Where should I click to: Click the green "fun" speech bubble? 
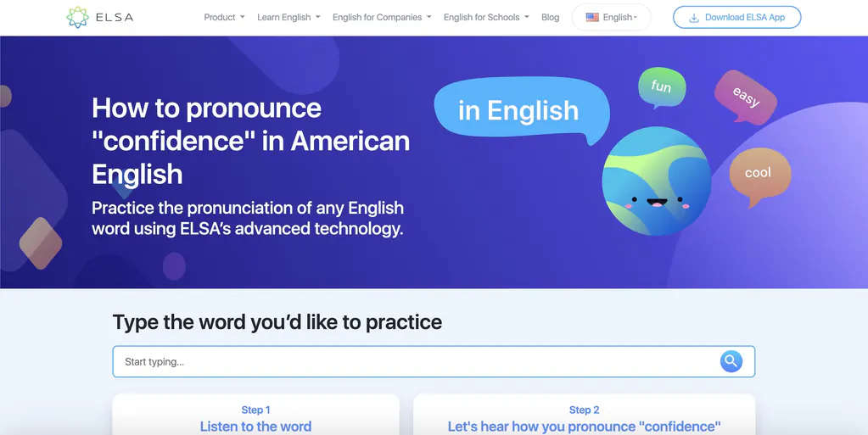coord(661,86)
